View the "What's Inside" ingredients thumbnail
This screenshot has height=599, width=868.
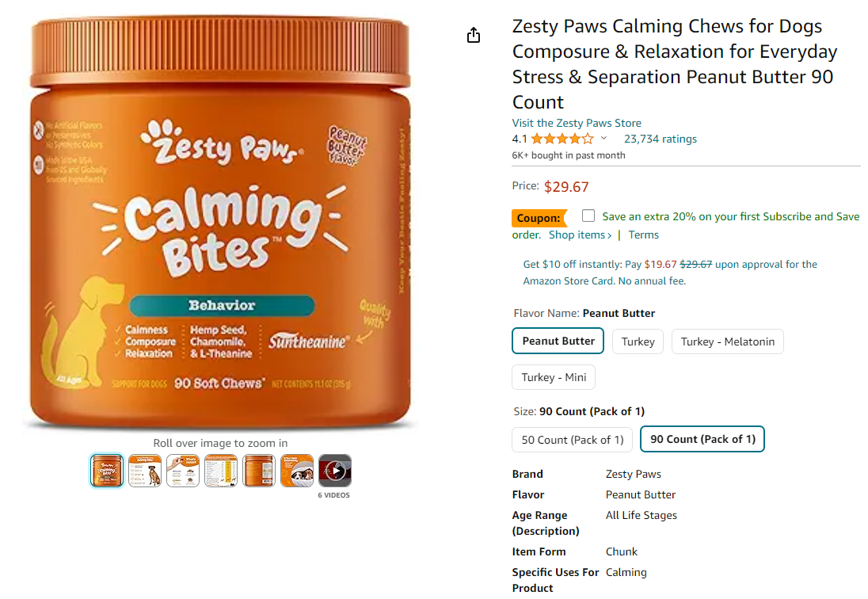click(183, 471)
